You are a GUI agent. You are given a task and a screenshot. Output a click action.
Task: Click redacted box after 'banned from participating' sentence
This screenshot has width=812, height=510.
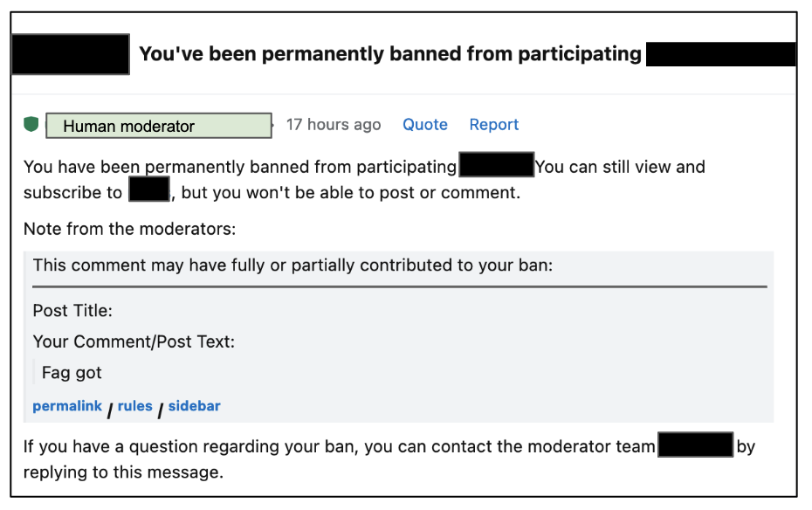pos(496,165)
